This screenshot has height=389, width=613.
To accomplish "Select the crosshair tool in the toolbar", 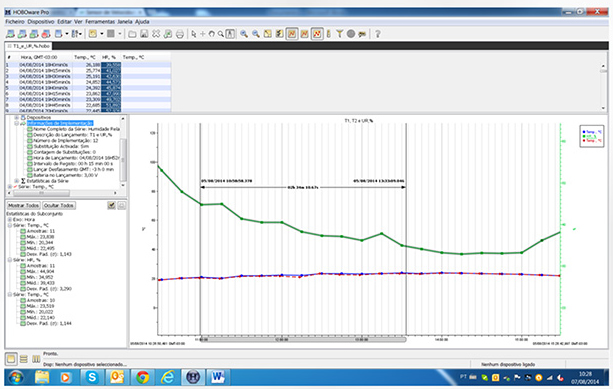I will 203,34.
